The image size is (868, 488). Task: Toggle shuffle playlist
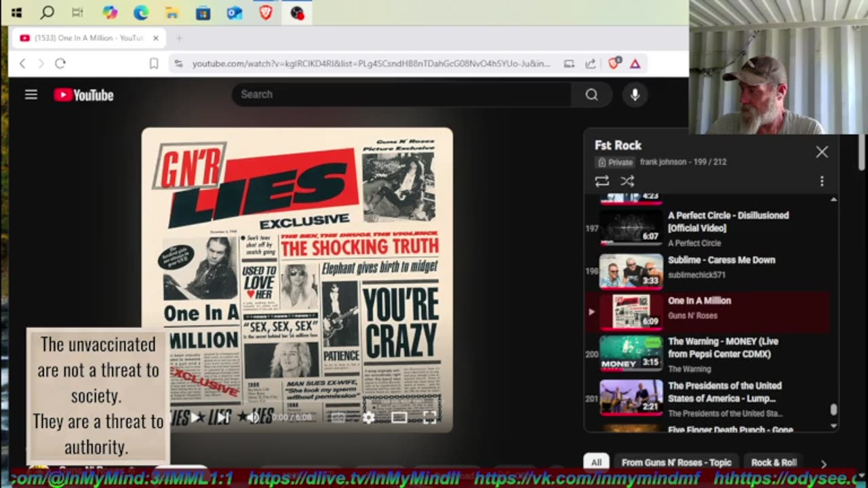pyautogui.click(x=627, y=181)
